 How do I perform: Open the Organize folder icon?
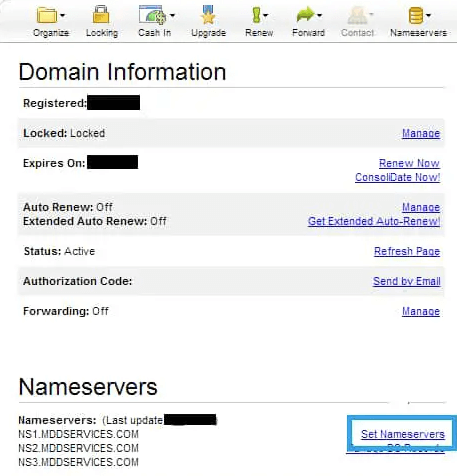(x=46, y=15)
